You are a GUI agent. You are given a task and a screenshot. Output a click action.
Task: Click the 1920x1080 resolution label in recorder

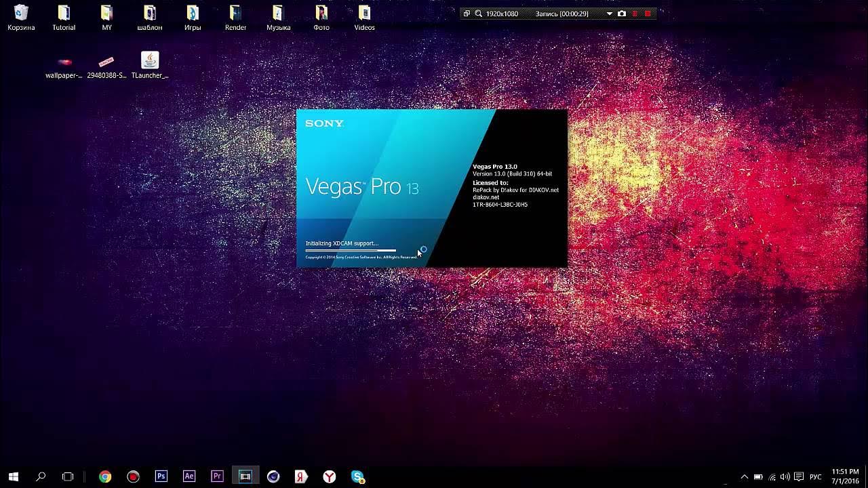pyautogui.click(x=502, y=14)
